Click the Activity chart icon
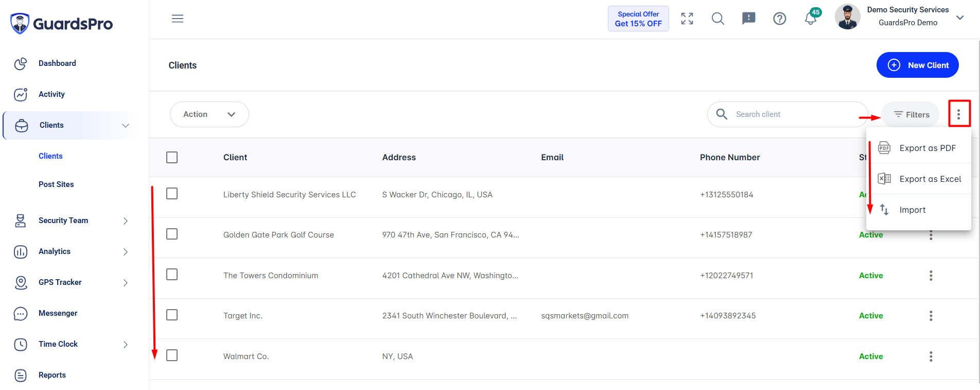 coord(21,94)
